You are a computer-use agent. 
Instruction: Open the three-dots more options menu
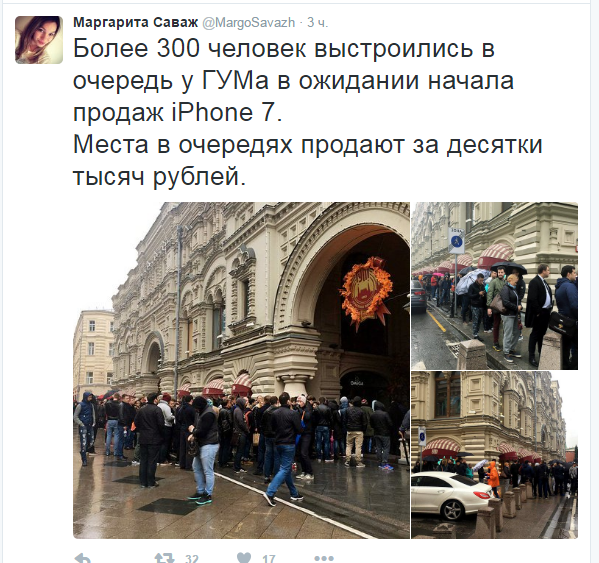point(324,559)
